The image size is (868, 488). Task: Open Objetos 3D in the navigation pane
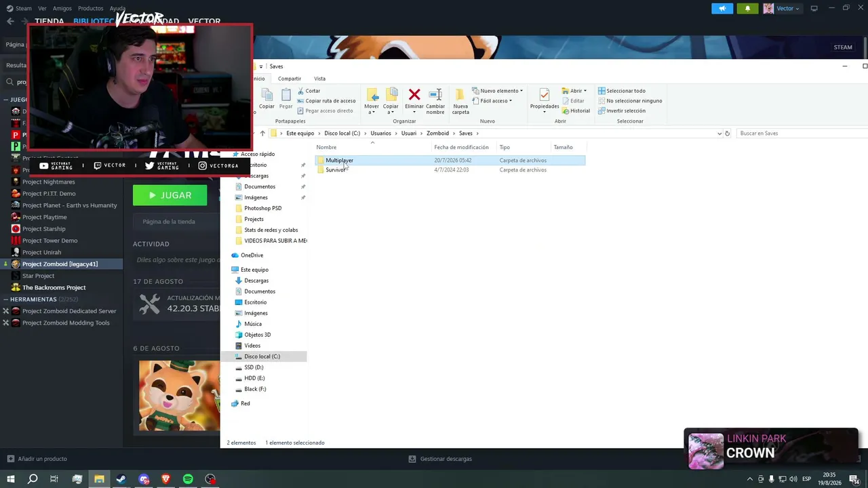point(257,335)
